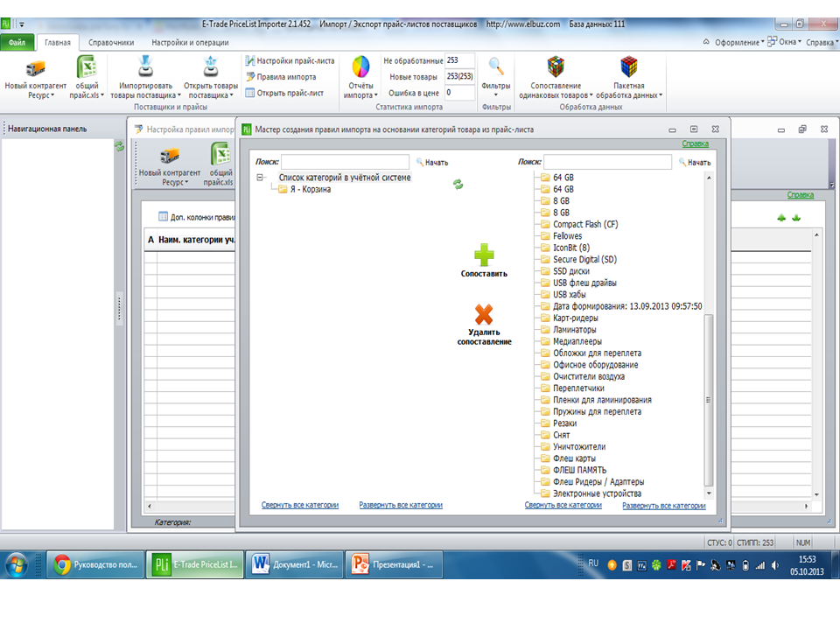Select USB флеш драйвы folder
This screenshot has width=840, height=630.
[x=584, y=283]
